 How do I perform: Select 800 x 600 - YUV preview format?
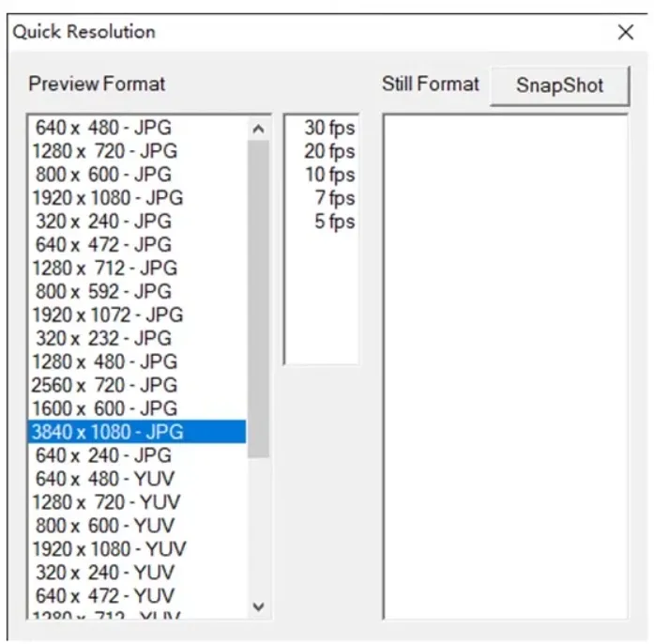click(137, 525)
